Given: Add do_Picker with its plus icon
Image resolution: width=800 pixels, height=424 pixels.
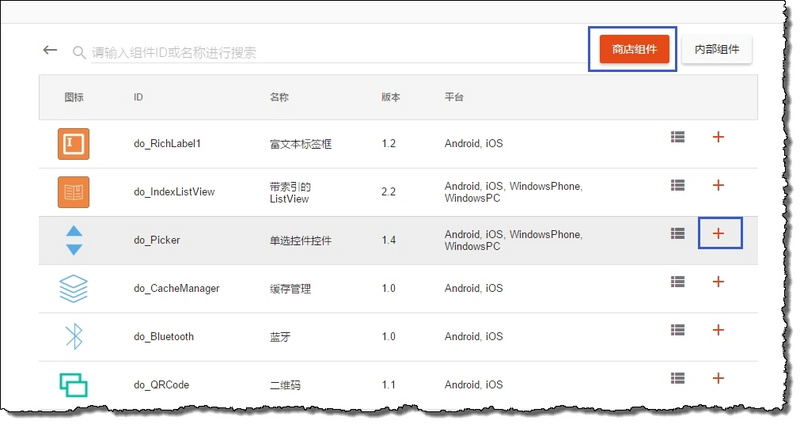Looking at the screenshot, I should (718, 233).
